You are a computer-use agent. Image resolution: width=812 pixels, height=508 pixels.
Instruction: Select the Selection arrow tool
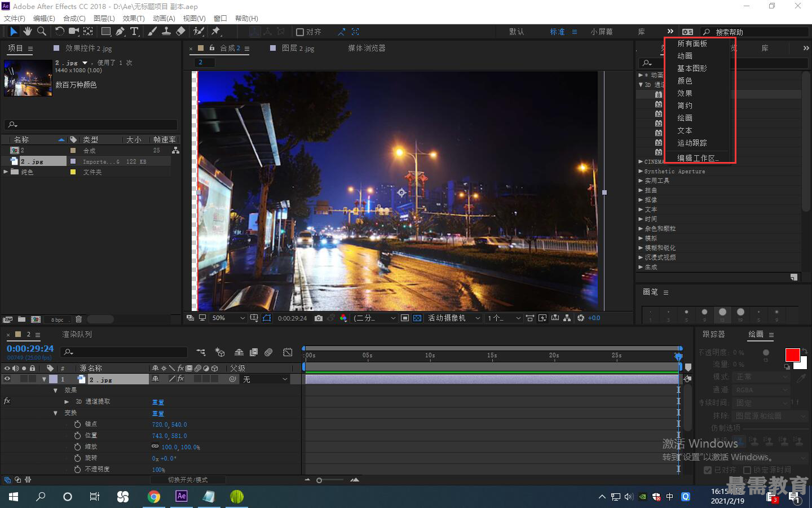(x=14, y=32)
